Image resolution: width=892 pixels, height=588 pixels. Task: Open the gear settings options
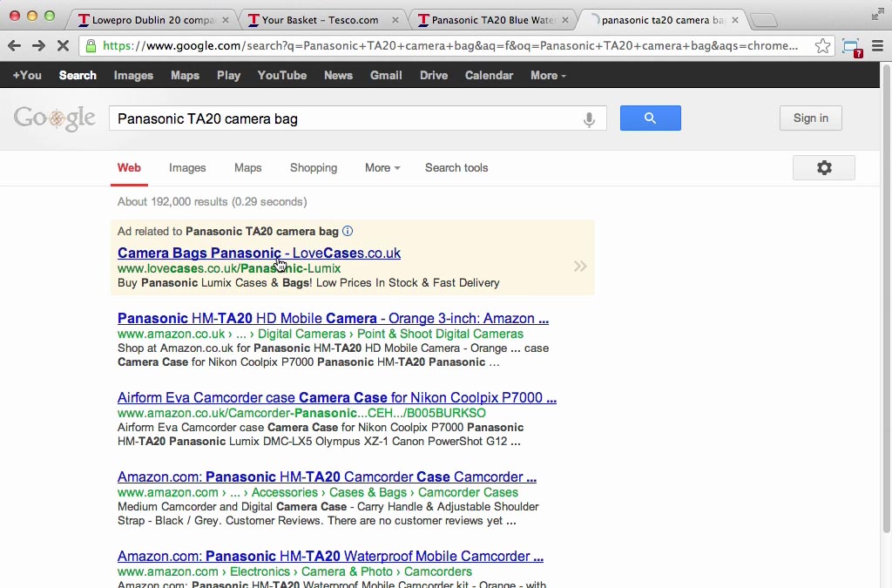click(x=824, y=168)
